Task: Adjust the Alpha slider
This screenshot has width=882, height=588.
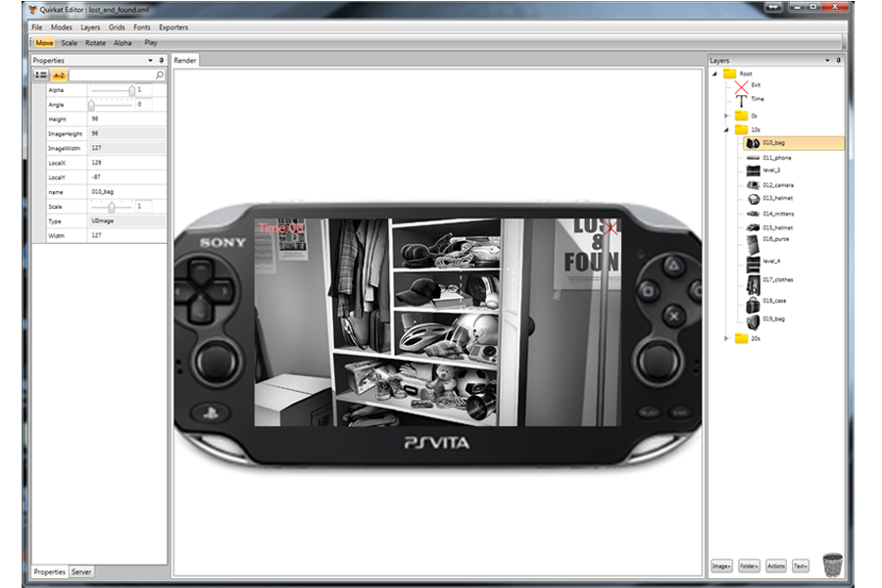Action: point(131,90)
